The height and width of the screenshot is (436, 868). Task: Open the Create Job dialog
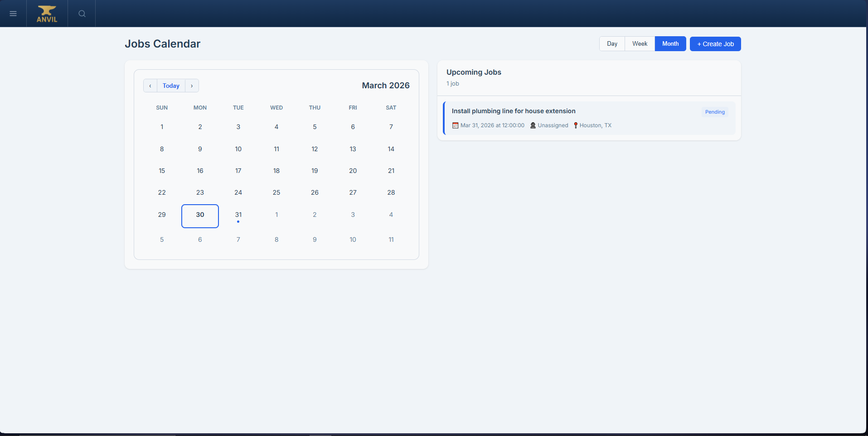pyautogui.click(x=715, y=43)
